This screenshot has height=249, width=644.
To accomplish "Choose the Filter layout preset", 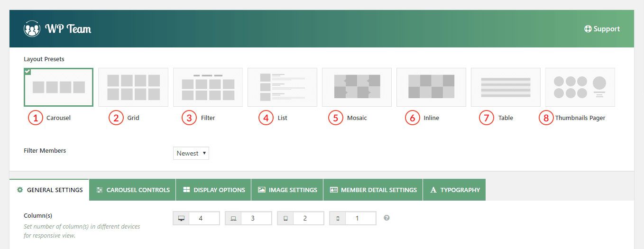I will [x=208, y=87].
